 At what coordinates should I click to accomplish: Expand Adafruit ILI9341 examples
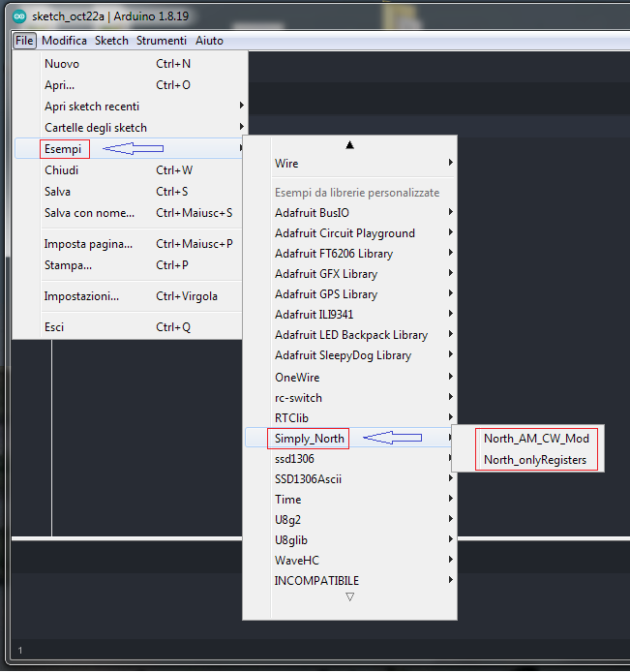point(350,315)
